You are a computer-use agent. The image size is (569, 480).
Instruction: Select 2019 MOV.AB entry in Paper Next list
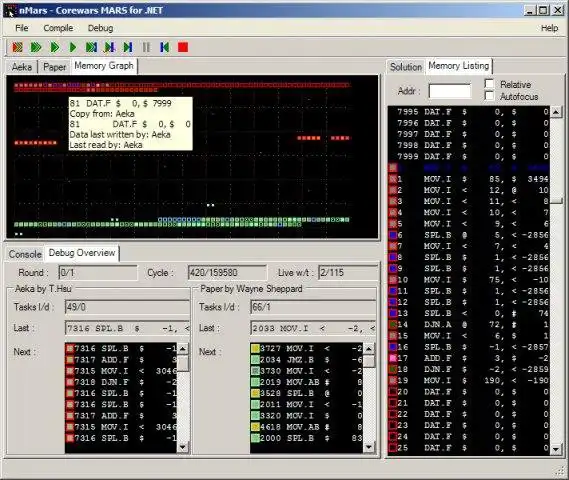[307, 382]
